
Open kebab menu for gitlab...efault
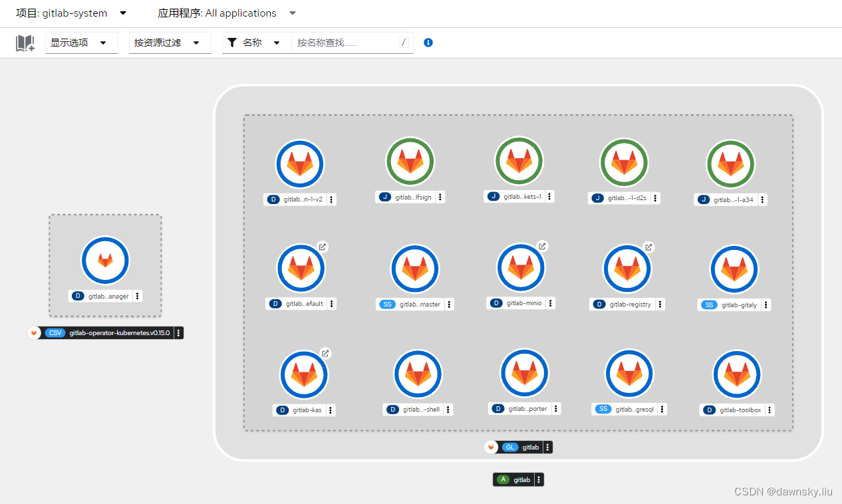point(331,304)
